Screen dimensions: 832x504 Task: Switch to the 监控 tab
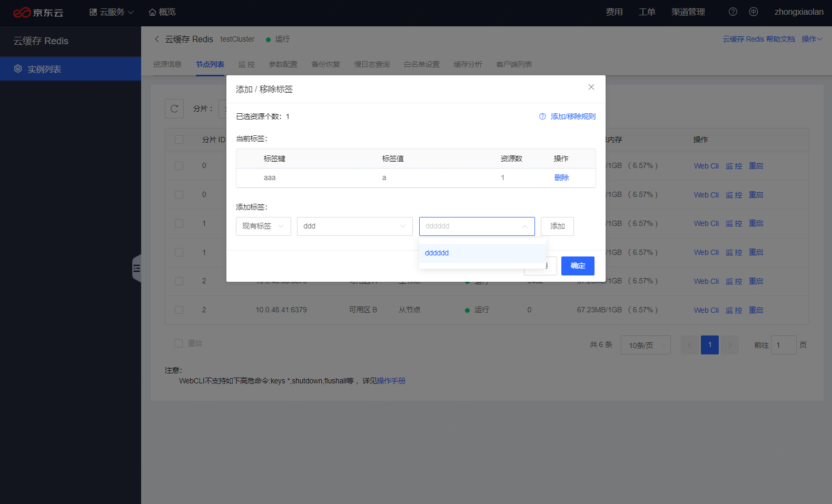(246, 64)
